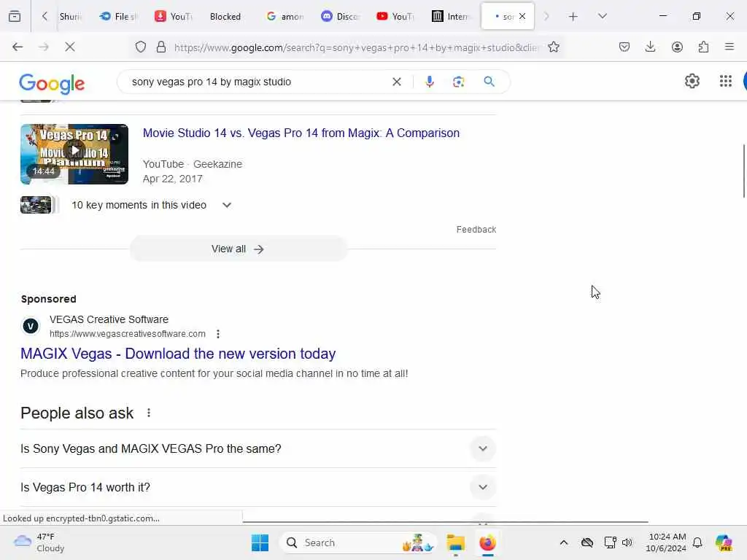Viewport: 747px width, 560px height.
Task: Visit vegascreativesoftware.com URL
Action: 127,334
